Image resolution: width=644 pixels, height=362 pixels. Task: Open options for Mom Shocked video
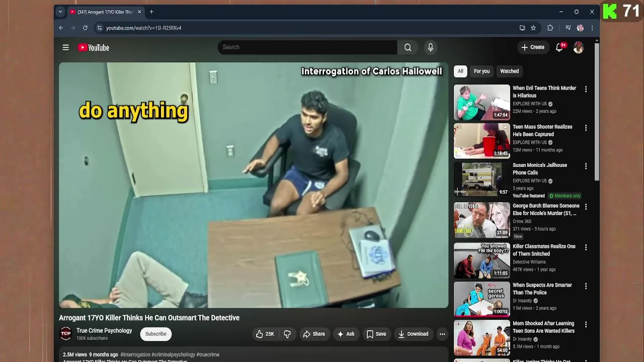586,324
